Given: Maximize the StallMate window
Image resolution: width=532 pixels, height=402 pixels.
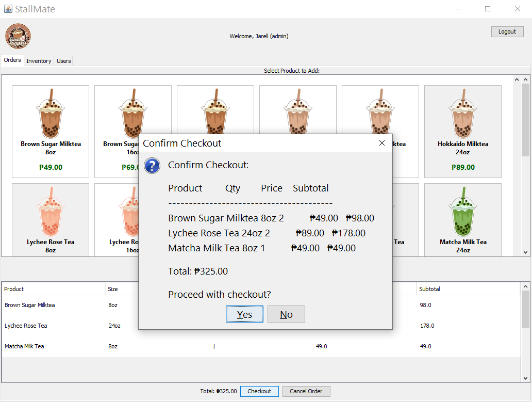Looking at the screenshot, I should tap(488, 9).
